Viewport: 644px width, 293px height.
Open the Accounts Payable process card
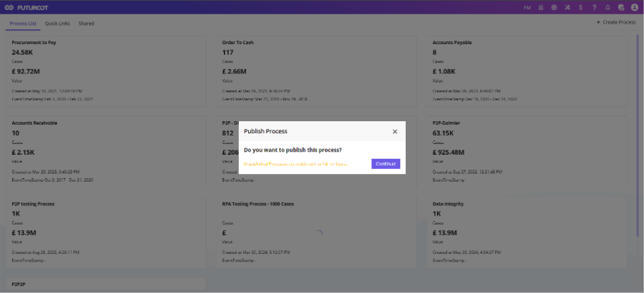click(527, 71)
